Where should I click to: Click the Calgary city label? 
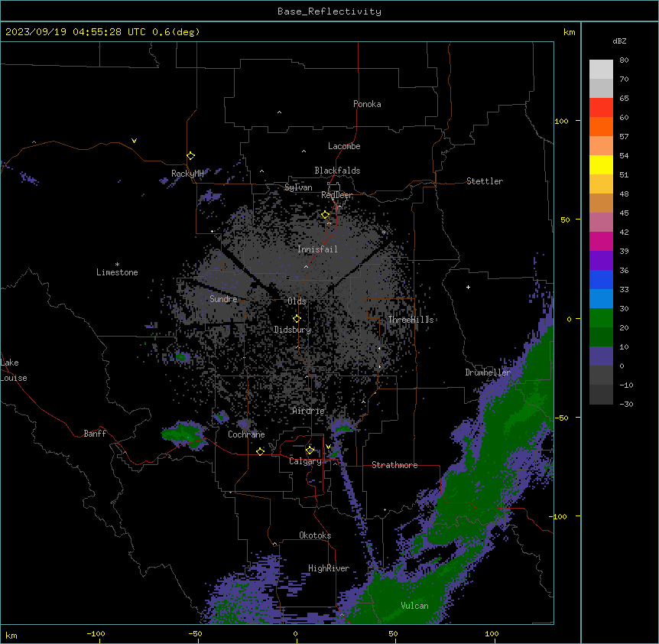pos(305,461)
